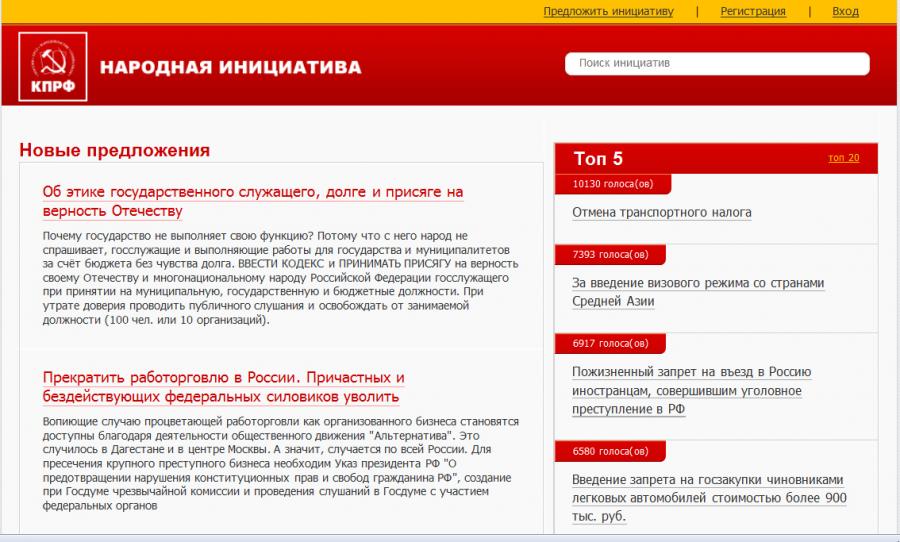Go to Регистрация page
Image resolution: width=900 pixels, height=542 pixels.
753,12
